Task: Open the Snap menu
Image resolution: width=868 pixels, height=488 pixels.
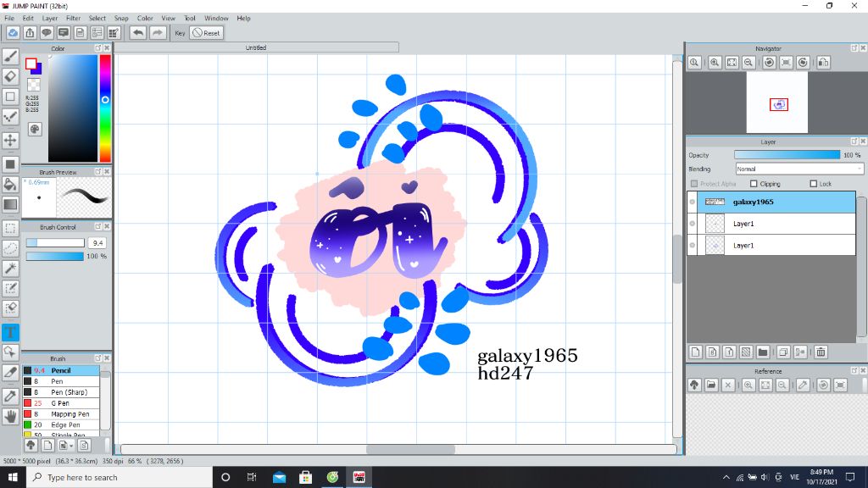Action: (121, 19)
